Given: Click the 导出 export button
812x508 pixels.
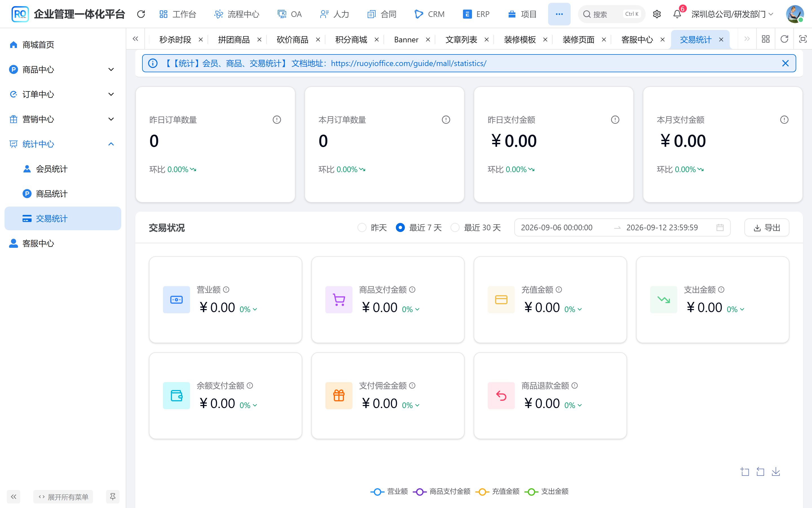Looking at the screenshot, I should [x=767, y=228].
